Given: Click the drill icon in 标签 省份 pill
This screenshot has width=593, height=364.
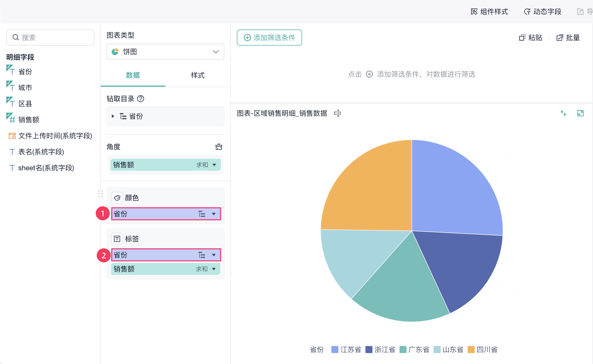Looking at the screenshot, I should coord(202,255).
